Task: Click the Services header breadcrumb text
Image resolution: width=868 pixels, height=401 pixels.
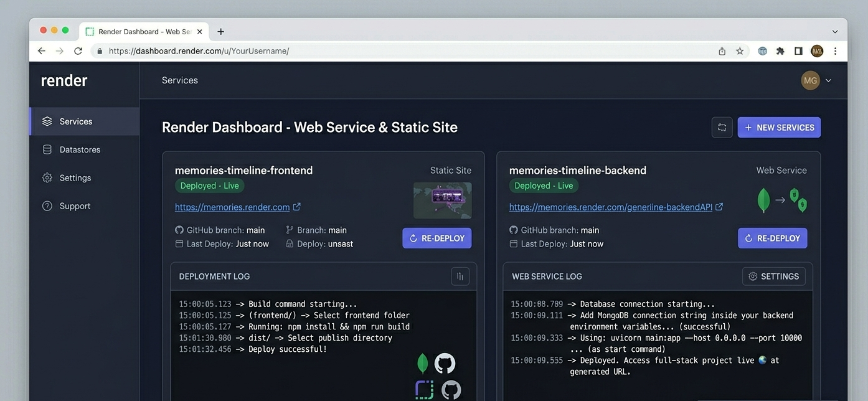Action: pyautogui.click(x=180, y=80)
